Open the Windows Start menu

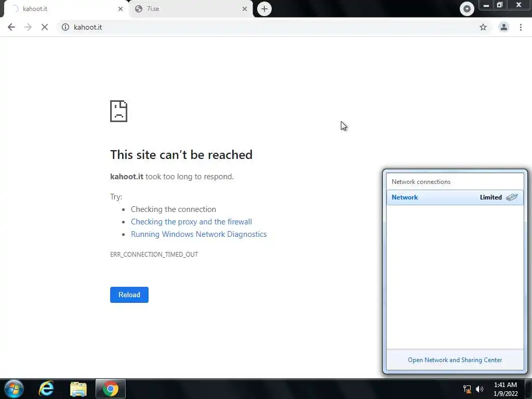14,389
